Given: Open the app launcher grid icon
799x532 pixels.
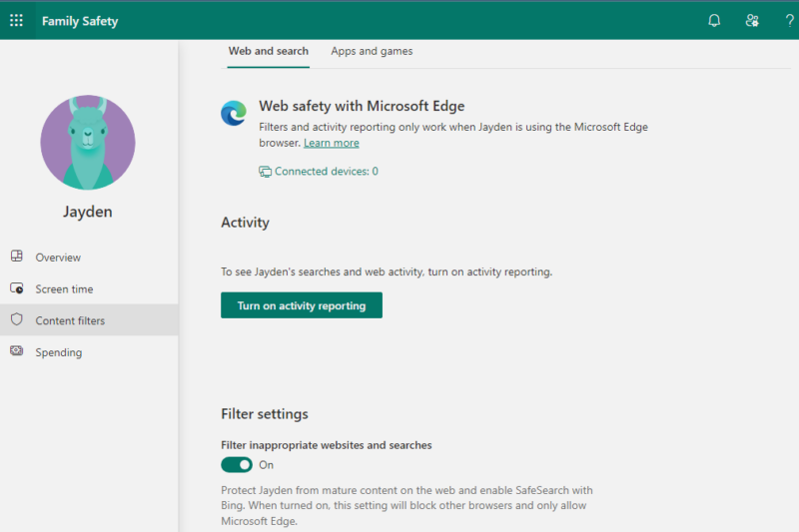Looking at the screenshot, I should [x=16, y=20].
